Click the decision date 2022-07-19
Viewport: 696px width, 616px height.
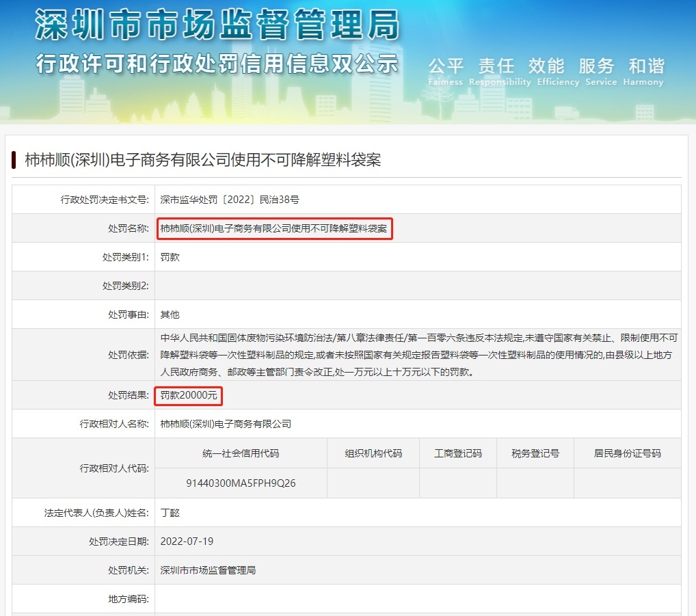click(x=187, y=541)
